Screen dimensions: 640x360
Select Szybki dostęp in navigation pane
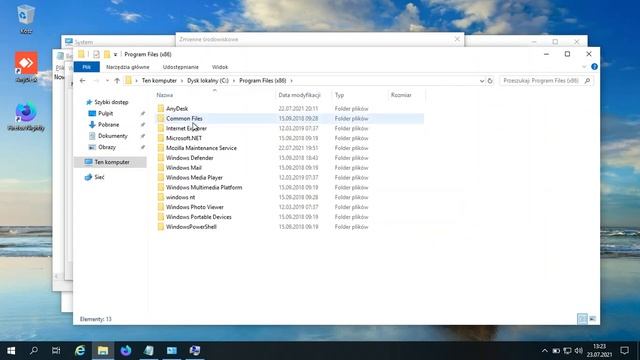(x=107, y=102)
